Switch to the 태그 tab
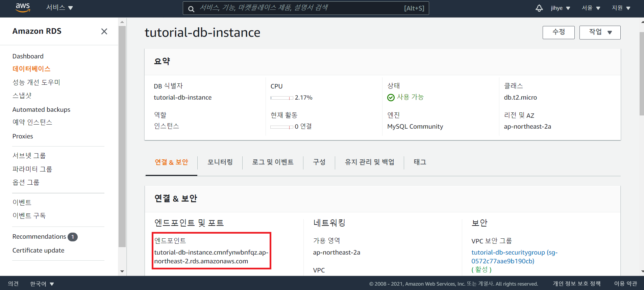 (x=420, y=162)
